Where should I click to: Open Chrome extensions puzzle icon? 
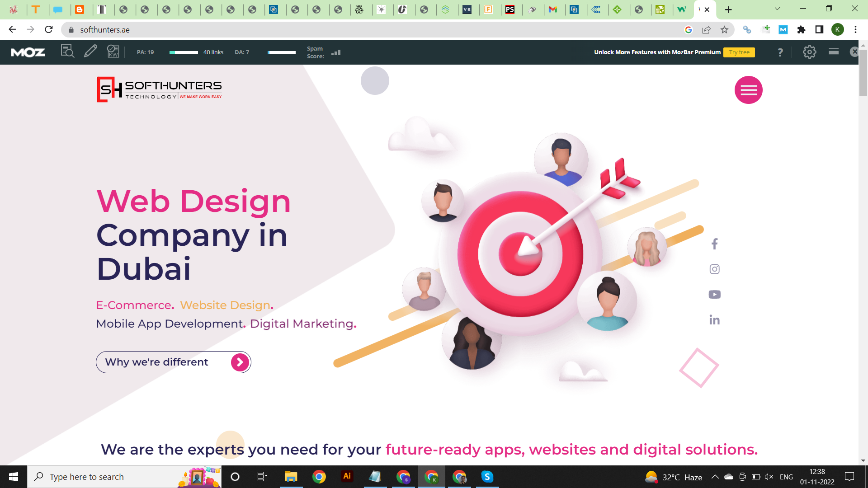pyautogui.click(x=801, y=30)
